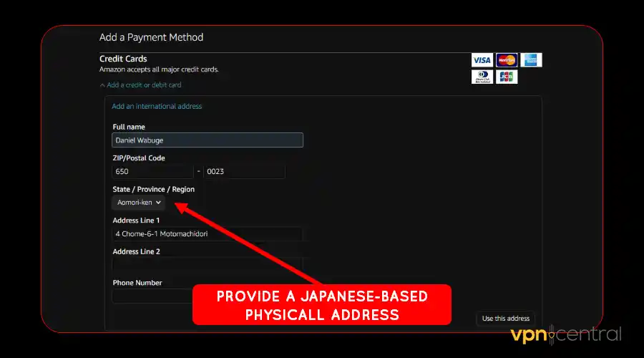Click the State / Province / Region label

click(154, 190)
